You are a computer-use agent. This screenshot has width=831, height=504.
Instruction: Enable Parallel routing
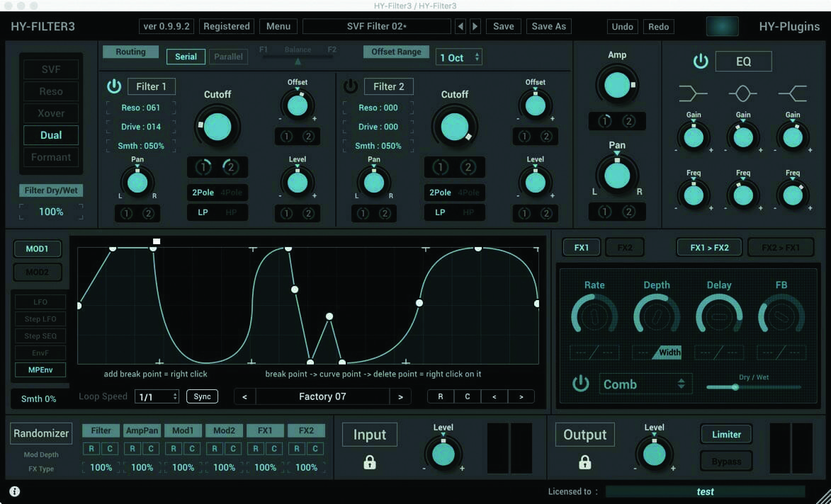(228, 57)
